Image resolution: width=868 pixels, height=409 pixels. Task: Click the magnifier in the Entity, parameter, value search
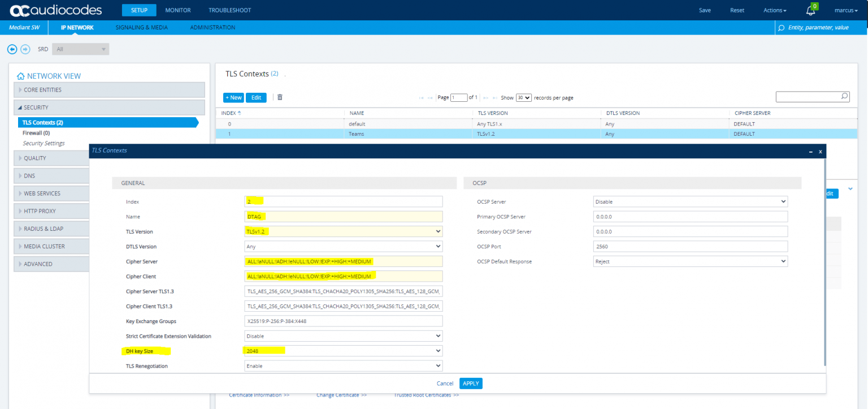point(781,27)
